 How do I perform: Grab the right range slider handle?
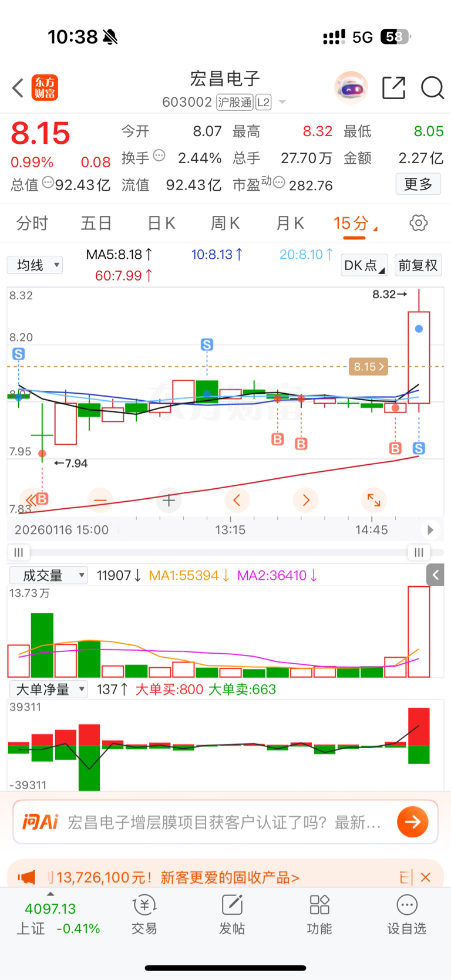tap(419, 552)
